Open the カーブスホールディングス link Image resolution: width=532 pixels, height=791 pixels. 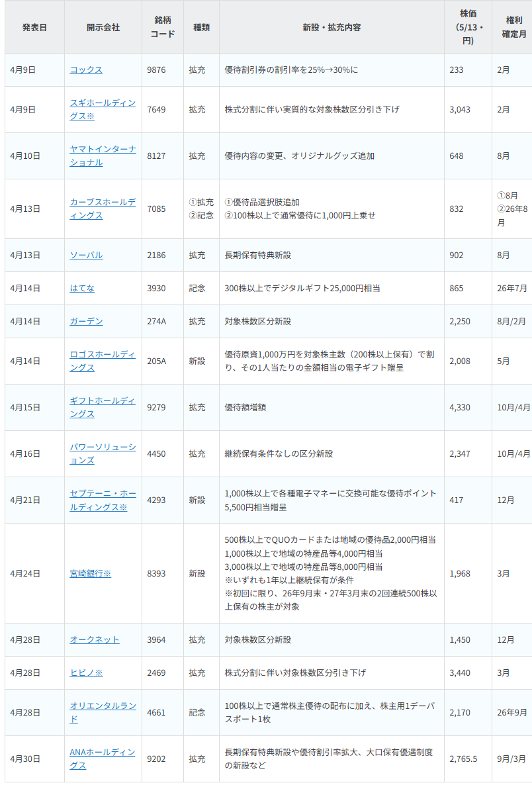(103, 209)
